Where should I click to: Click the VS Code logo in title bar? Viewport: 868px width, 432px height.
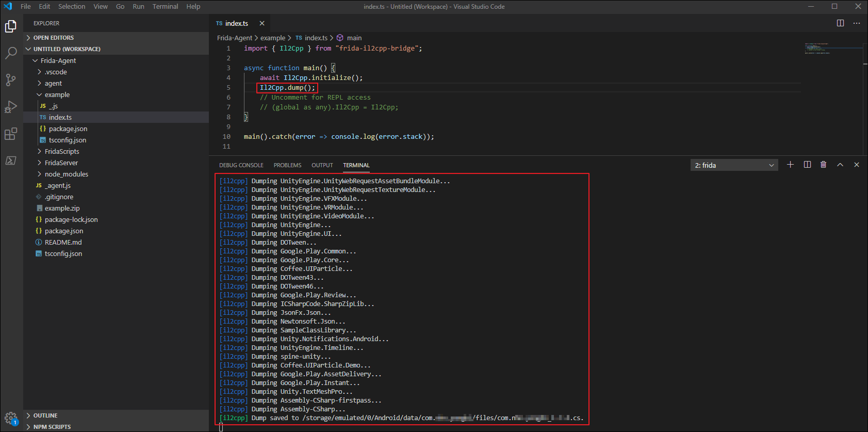(x=8, y=6)
